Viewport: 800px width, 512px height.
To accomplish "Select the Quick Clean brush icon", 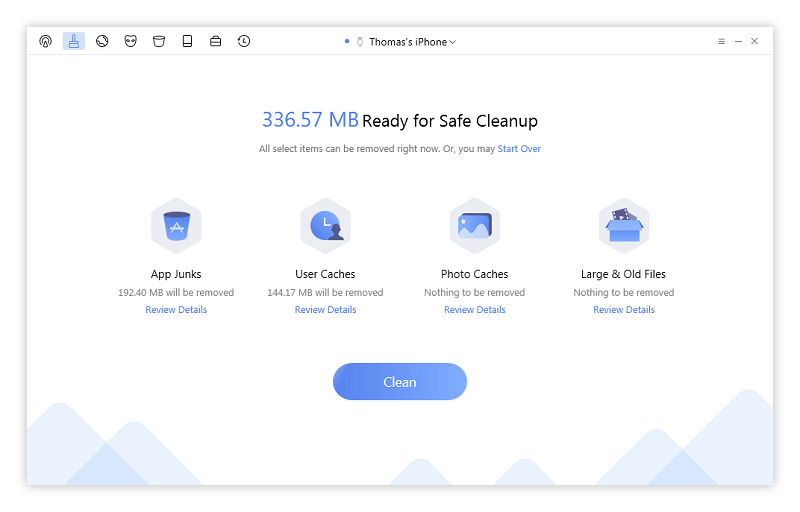I will pos(74,41).
